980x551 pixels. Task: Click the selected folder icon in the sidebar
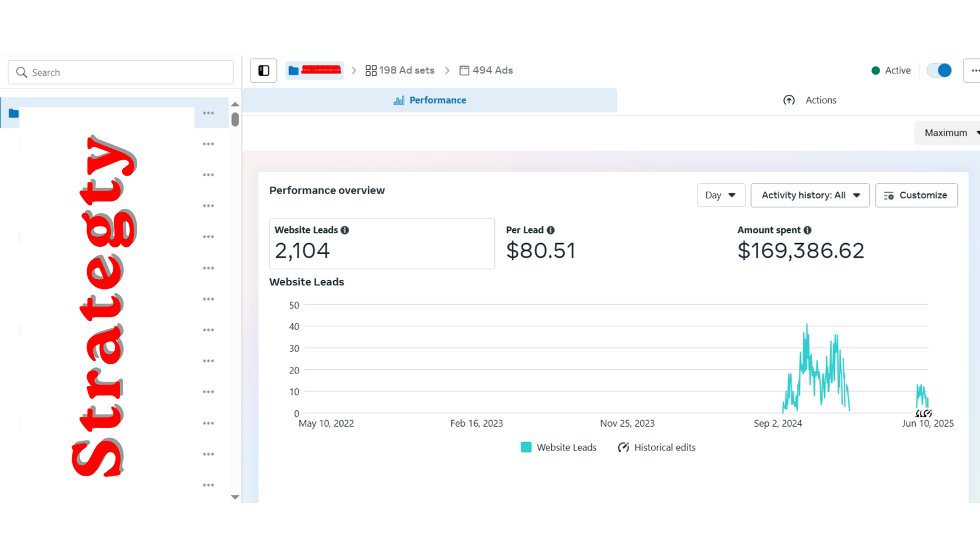(13, 113)
